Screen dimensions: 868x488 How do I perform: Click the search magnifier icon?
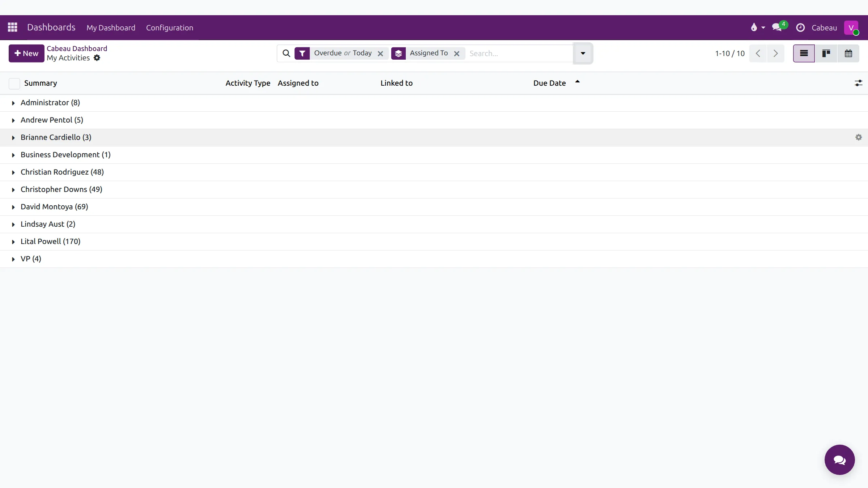pos(286,53)
